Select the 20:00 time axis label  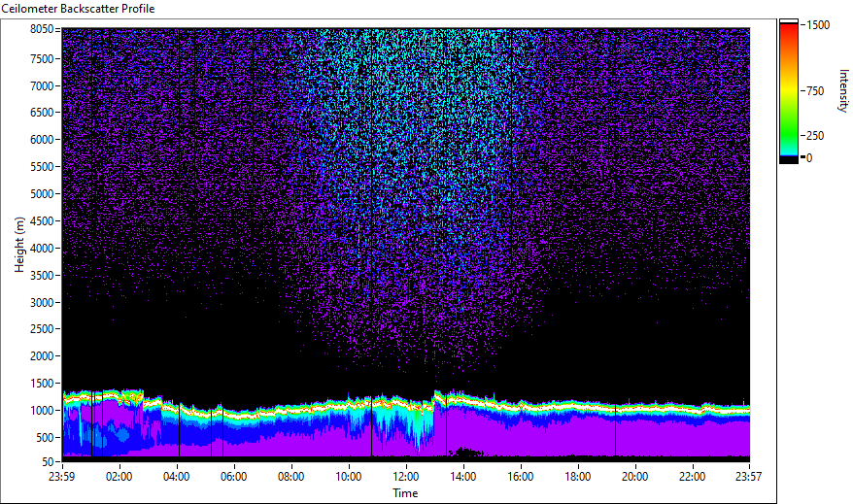point(634,477)
